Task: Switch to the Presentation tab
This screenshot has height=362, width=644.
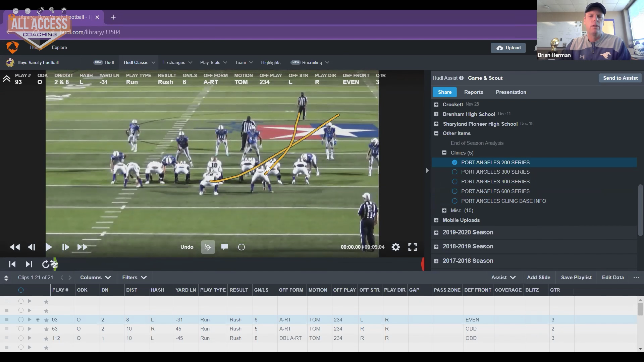Action: tap(511, 92)
